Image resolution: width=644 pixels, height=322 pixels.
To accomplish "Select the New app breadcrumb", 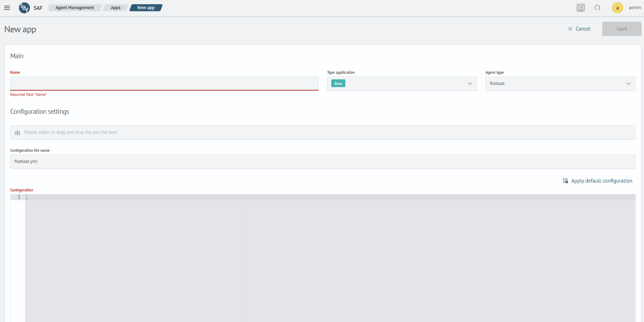I will click(146, 8).
